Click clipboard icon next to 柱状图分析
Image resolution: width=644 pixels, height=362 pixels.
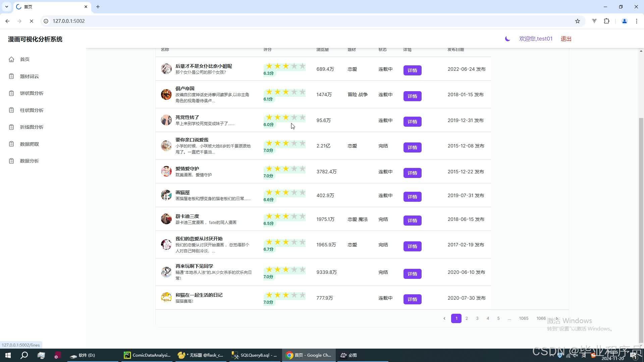tap(11, 110)
